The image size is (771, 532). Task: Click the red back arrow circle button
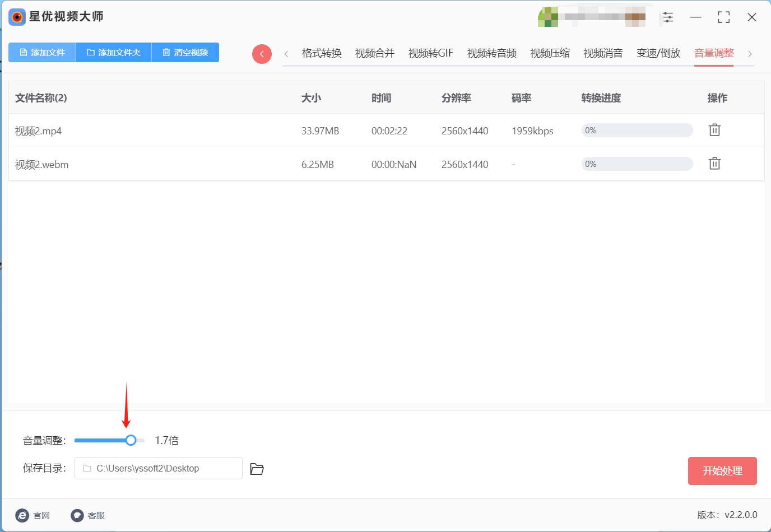click(262, 54)
